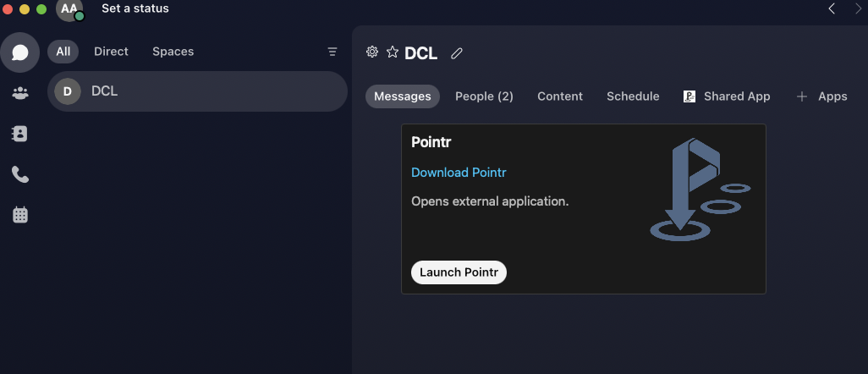
Task: Open the Download Pointr link
Action: 459,173
